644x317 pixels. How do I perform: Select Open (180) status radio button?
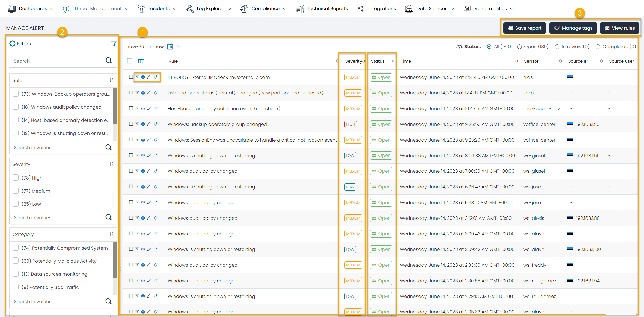point(520,47)
